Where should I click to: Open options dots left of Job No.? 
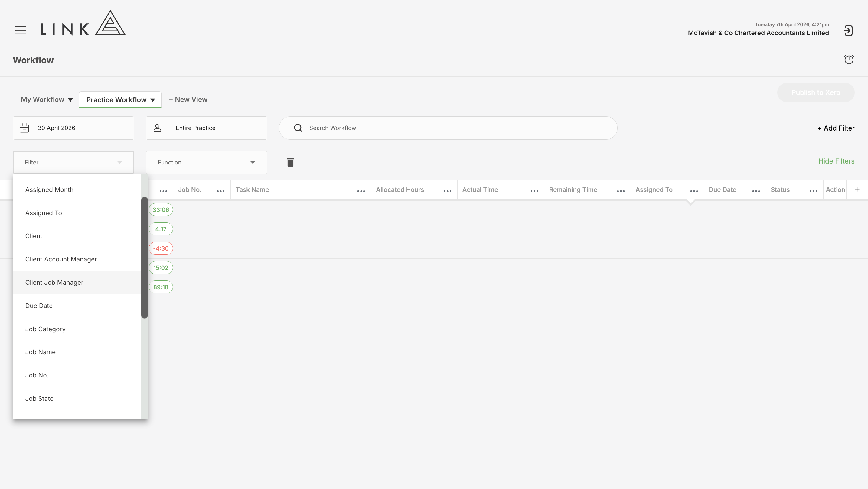(163, 191)
